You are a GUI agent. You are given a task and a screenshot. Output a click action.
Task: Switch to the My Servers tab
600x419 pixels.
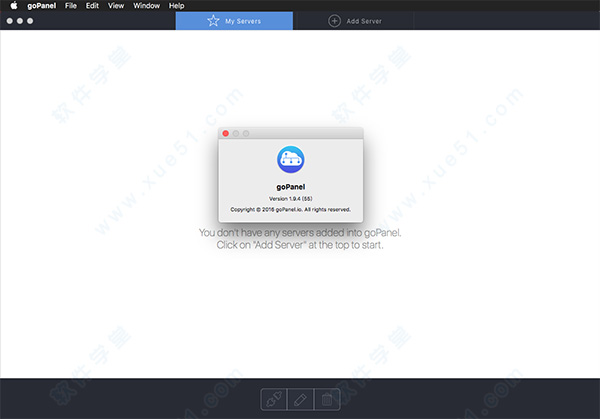coord(234,21)
